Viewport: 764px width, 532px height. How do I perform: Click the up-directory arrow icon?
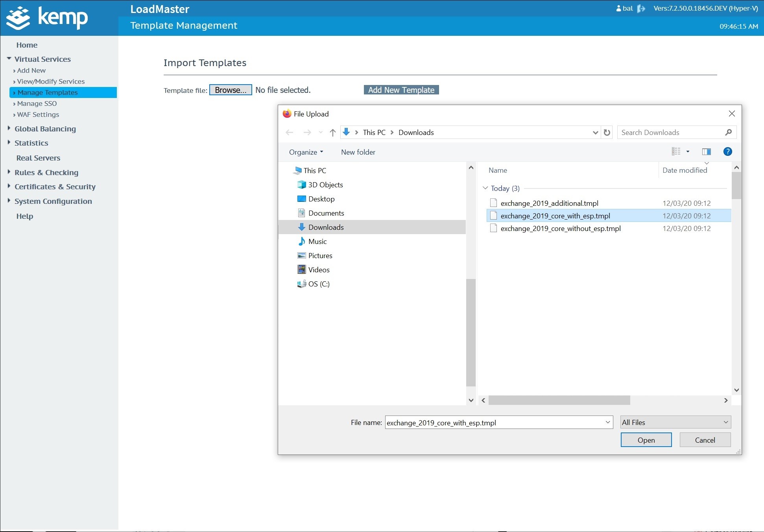pyautogui.click(x=333, y=133)
